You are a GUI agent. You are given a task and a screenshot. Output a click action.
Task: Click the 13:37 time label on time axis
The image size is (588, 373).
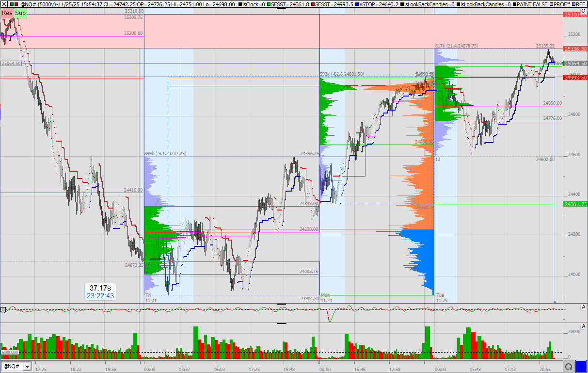click(x=185, y=369)
